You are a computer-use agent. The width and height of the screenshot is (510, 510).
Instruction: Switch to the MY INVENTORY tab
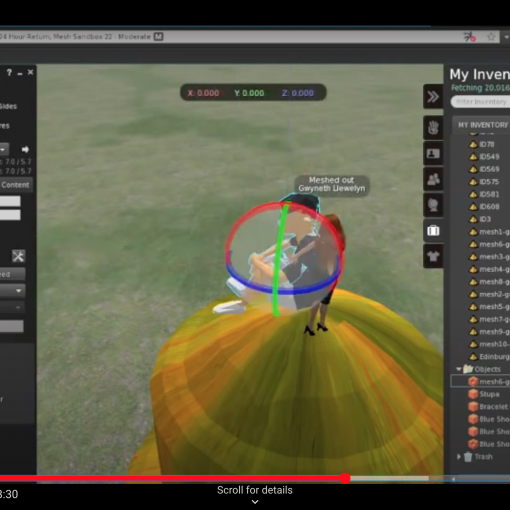[x=482, y=125]
